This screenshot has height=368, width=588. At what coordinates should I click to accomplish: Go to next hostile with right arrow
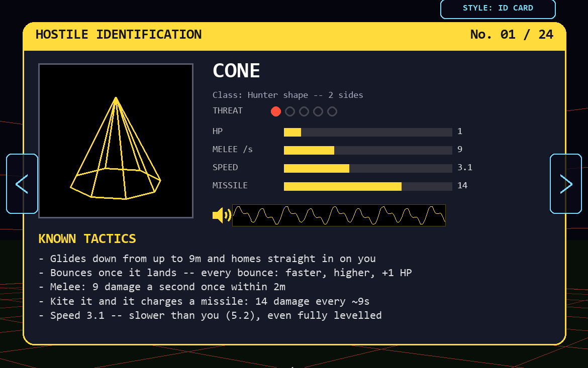pos(565,184)
